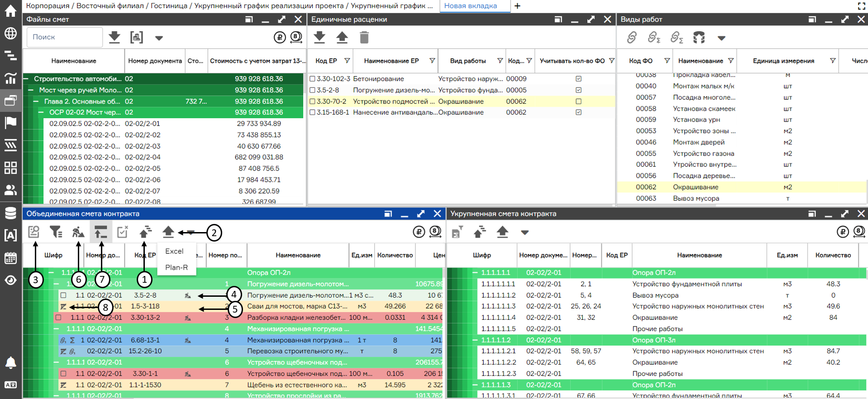Click document edit icon in Объединенная смета
This screenshot has width=868, height=399.
[34, 232]
